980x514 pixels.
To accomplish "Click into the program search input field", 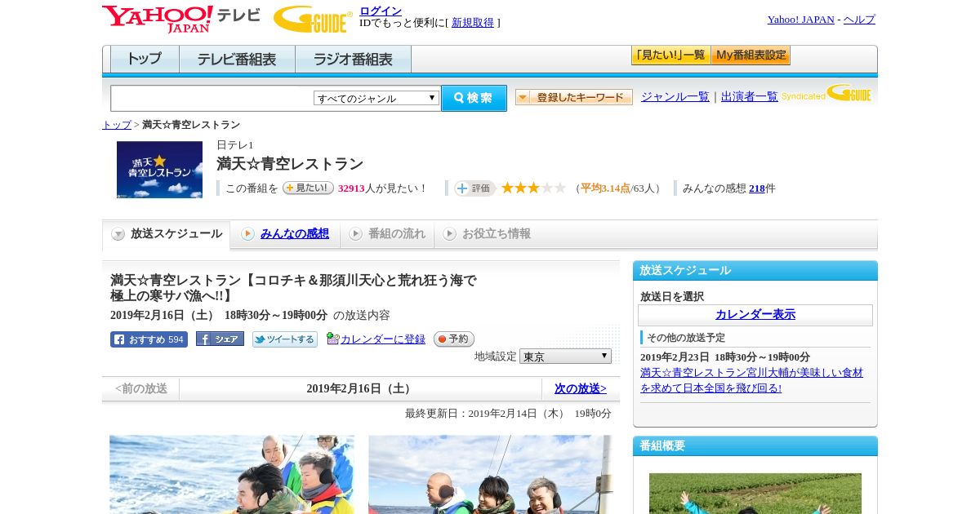I will [212, 98].
